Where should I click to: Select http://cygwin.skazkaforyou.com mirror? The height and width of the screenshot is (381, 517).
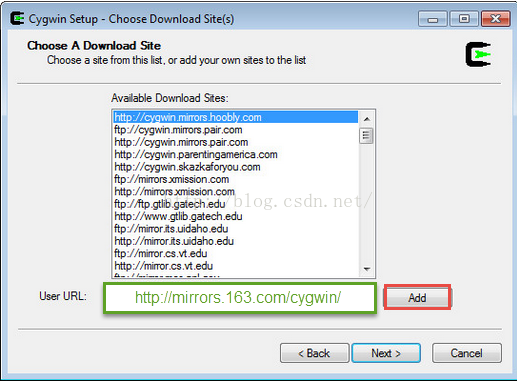coord(236,167)
